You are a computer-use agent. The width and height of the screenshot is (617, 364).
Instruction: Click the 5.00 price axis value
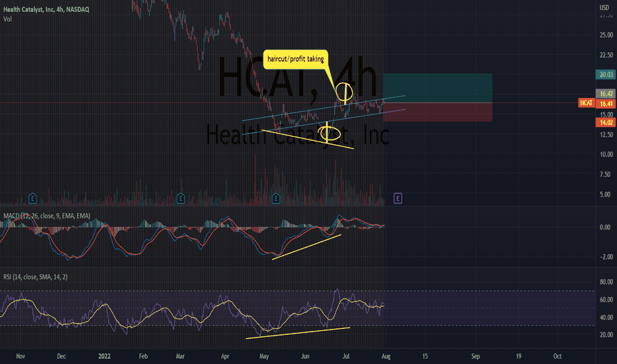pyautogui.click(x=606, y=195)
